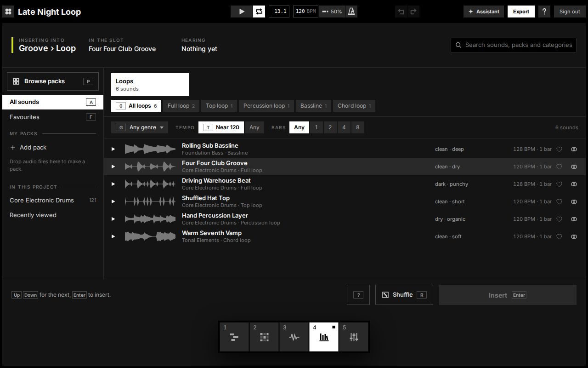
Task: Switch to view 2 grid icon
Action: point(264,337)
